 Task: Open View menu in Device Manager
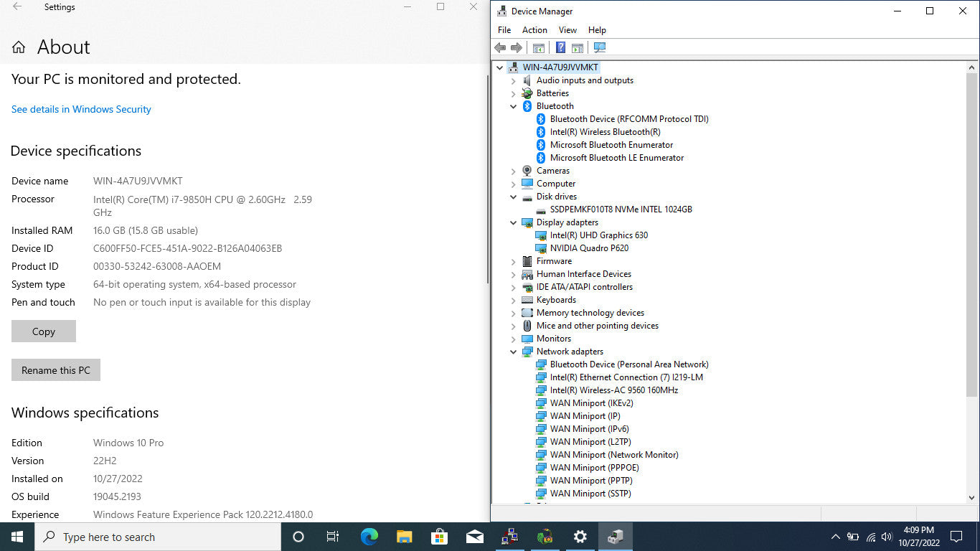pyautogui.click(x=567, y=30)
